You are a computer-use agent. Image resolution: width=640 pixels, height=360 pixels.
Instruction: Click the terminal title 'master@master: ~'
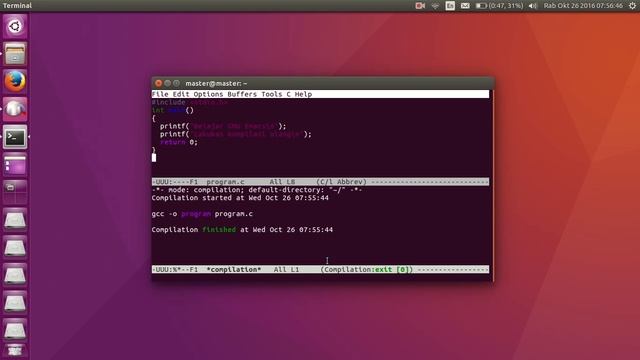pos(216,83)
